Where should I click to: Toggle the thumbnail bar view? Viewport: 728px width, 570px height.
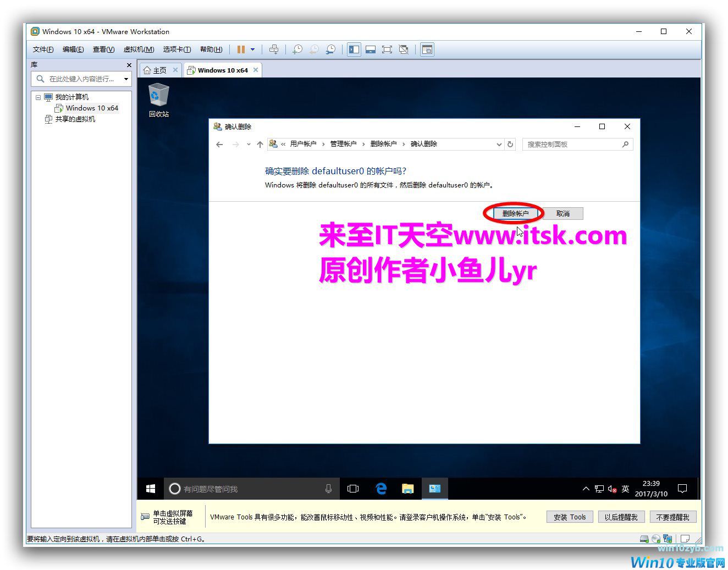pos(371,49)
